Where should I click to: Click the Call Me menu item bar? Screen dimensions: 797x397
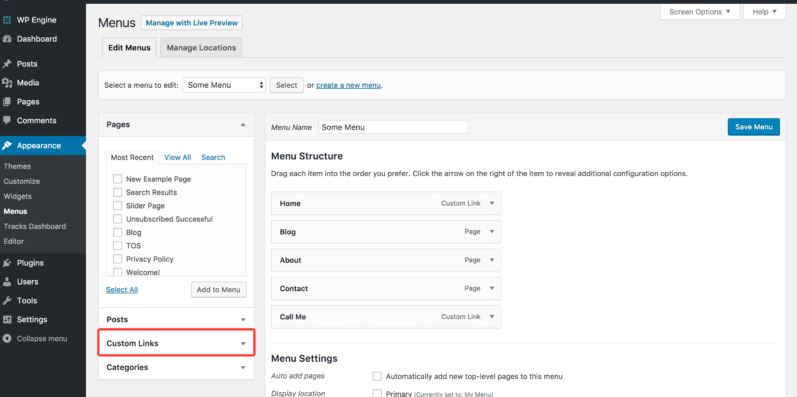point(386,317)
